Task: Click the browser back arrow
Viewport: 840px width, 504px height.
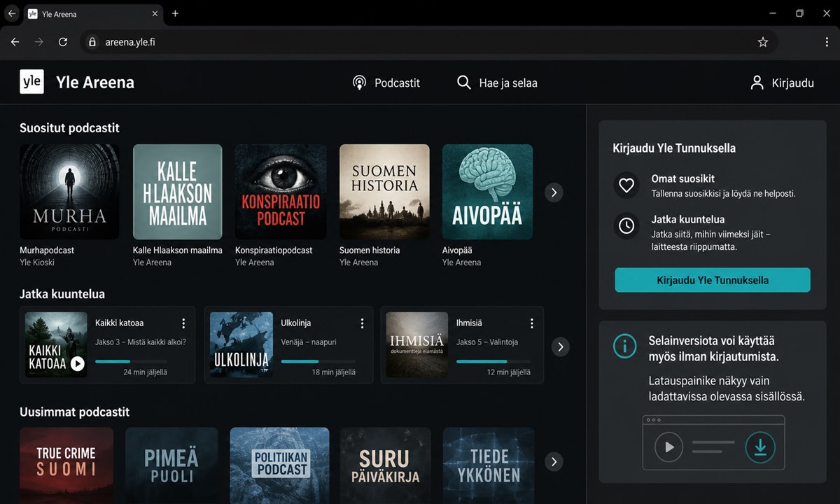Action: click(x=15, y=42)
